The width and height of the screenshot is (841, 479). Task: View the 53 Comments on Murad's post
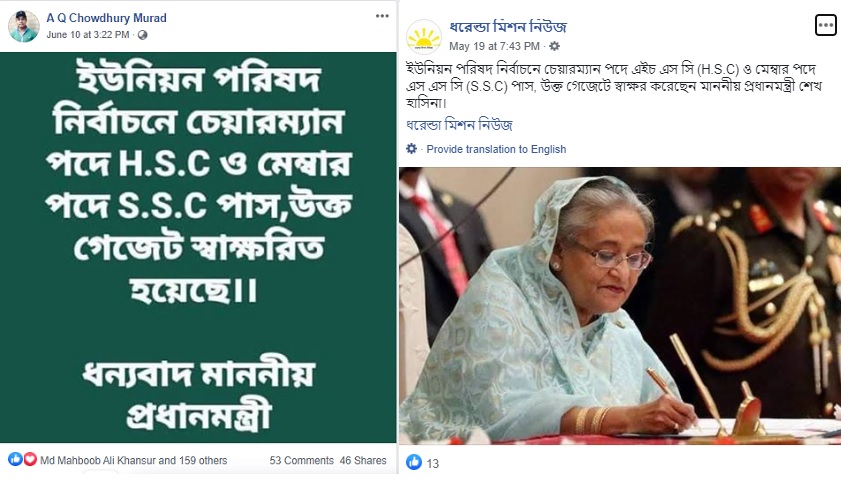[x=301, y=460]
